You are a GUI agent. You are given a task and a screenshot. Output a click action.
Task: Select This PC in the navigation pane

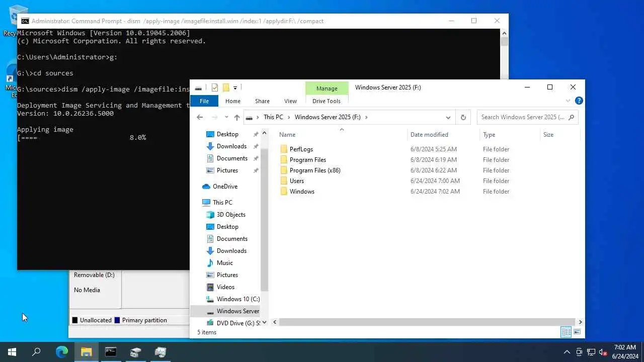[x=222, y=203]
